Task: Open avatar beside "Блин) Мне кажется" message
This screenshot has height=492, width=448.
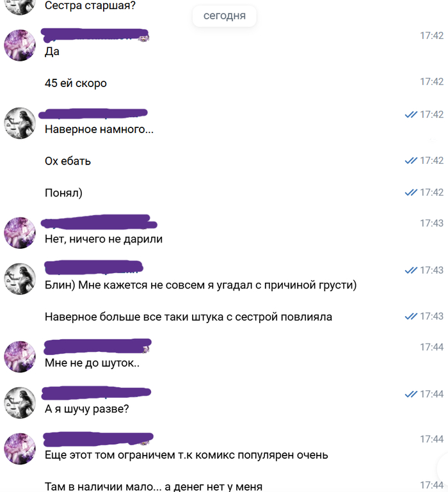Action: point(20,279)
